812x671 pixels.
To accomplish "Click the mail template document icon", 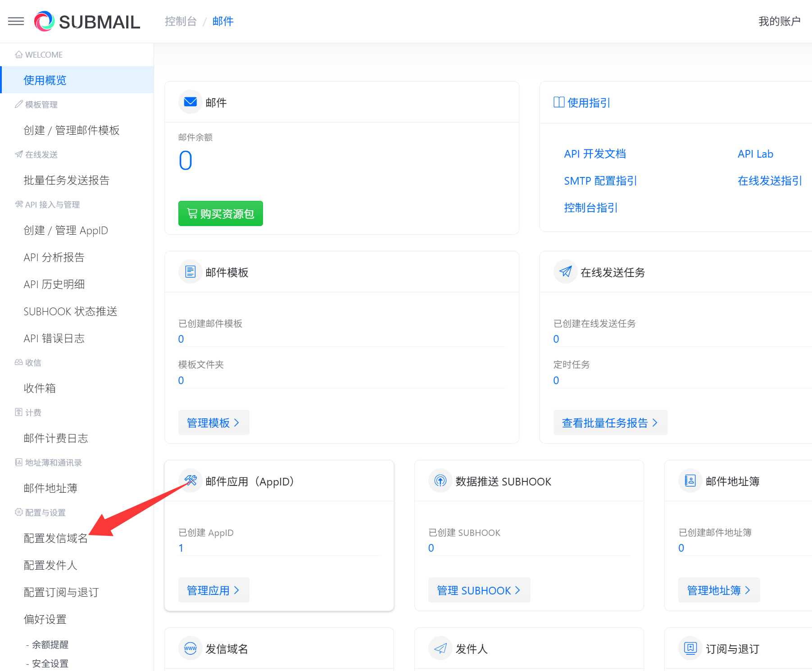I will [190, 272].
